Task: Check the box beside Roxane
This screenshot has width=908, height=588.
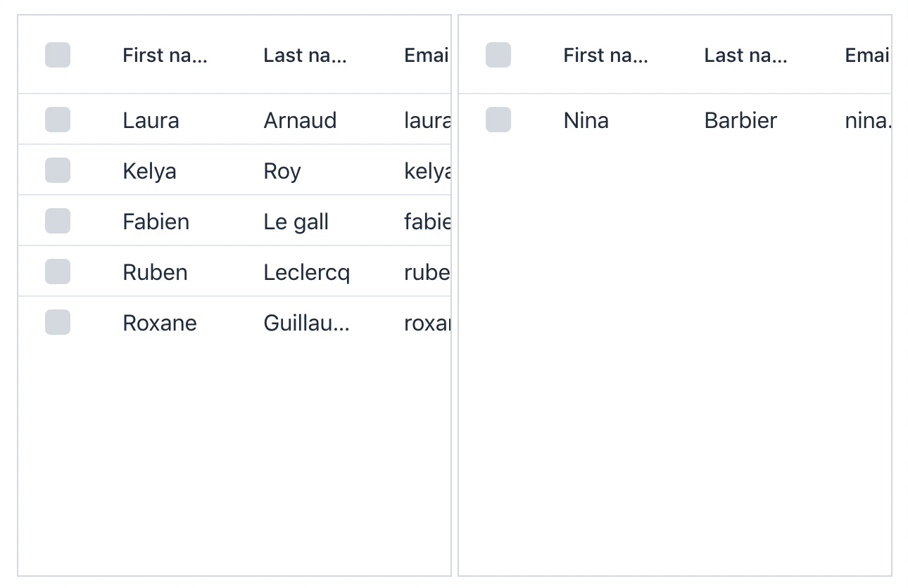Action: (x=58, y=322)
